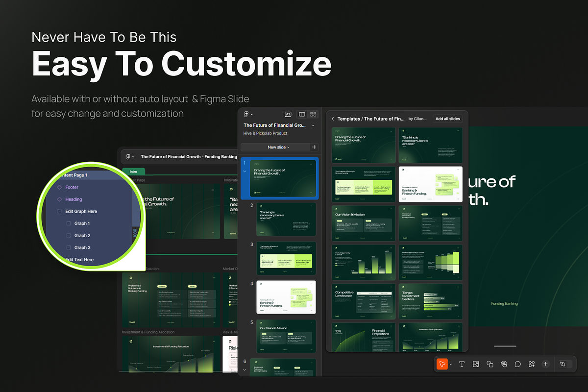Click the Edit Graph Here frame icon
This screenshot has height=392, width=588.
(59, 211)
